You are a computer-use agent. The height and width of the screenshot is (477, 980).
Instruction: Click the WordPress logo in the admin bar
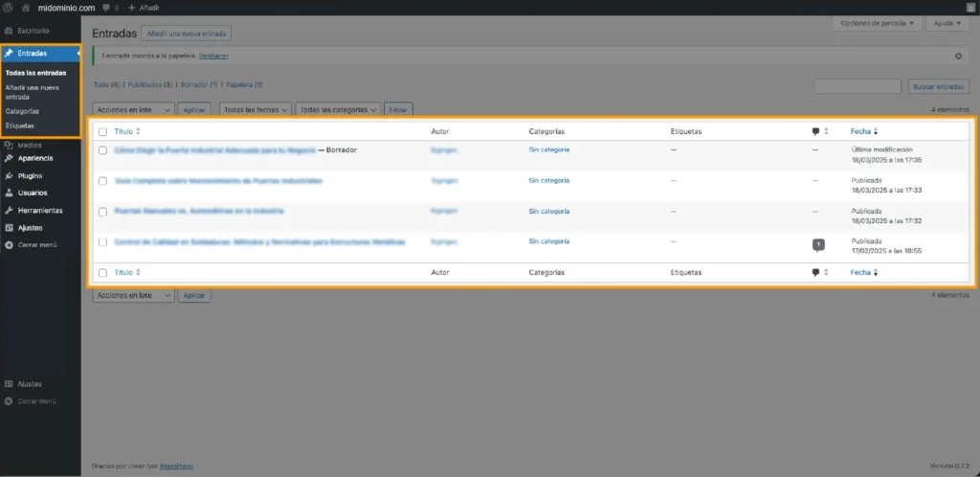coord(8,8)
